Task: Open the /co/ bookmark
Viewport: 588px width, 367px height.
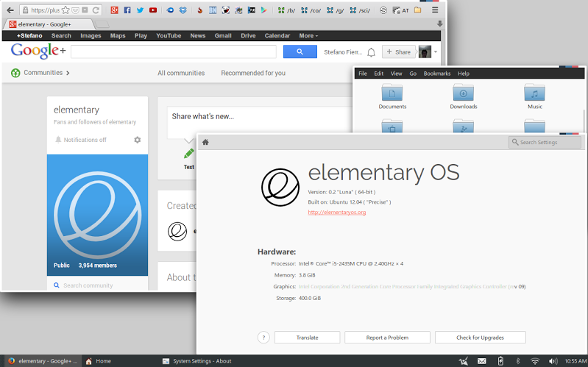Action: pos(311,10)
